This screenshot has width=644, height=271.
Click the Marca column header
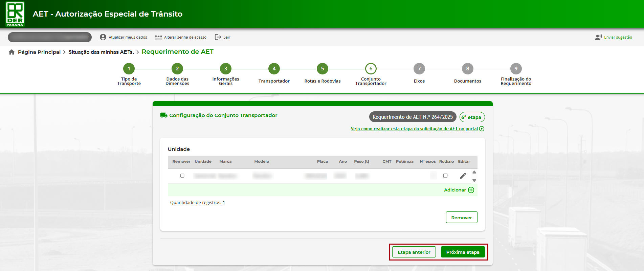tap(225, 162)
